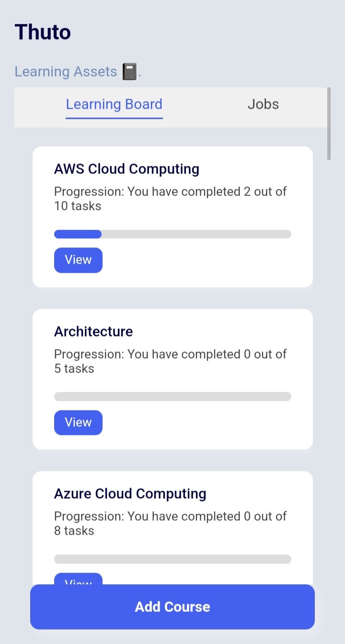Image resolution: width=345 pixels, height=644 pixels.
Task: Select the Architecture course title
Action: [x=93, y=331]
